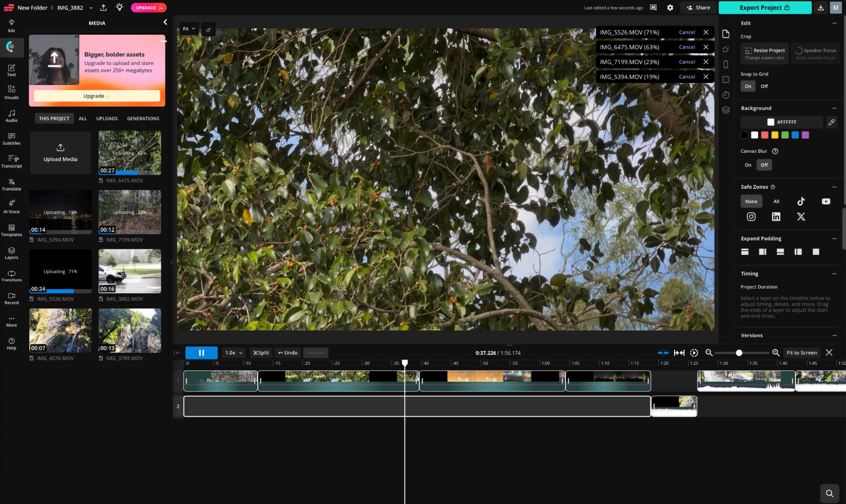The image size is (846, 504).
Task: Click Fit to Screen in timeline
Action: [x=802, y=353]
